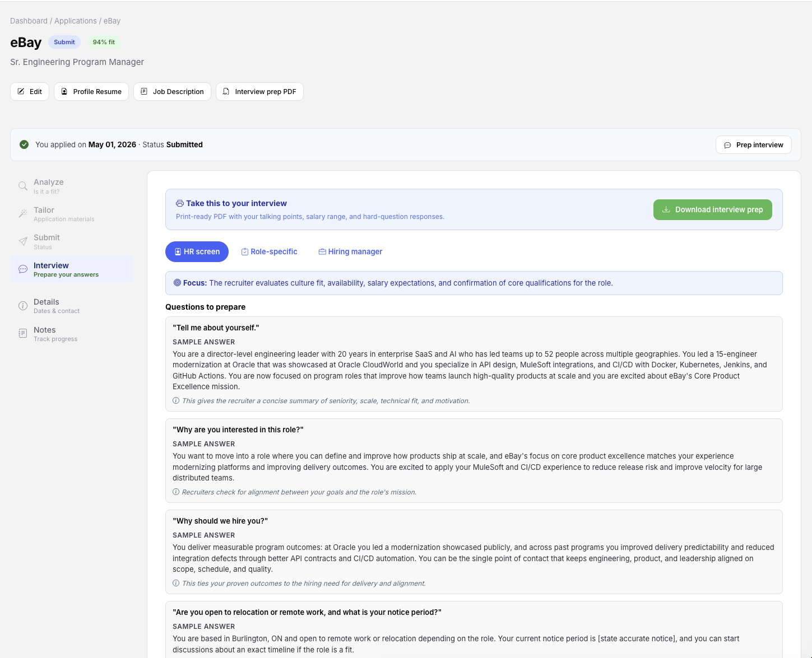Click the relocation and notice period question
This screenshot has height=658, width=812.
307,612
